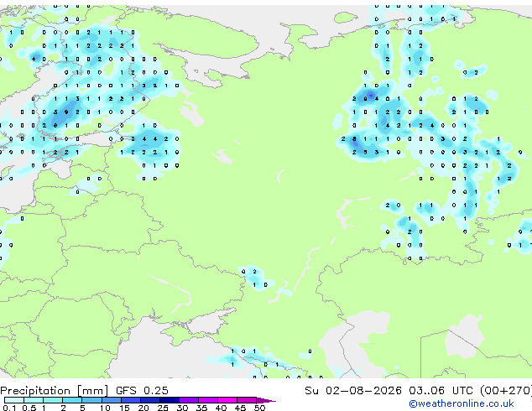The height and width of the screenshot is (411, 532).
Task: Click the legend value 0.1
Action: point(9,408)
